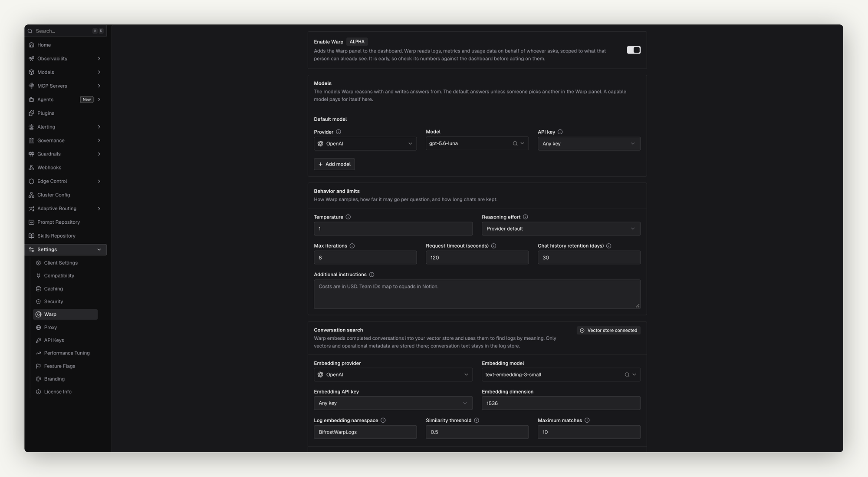Select Feature Flags in the Settings submenu

pyautogui.click(x=65, y=366)
